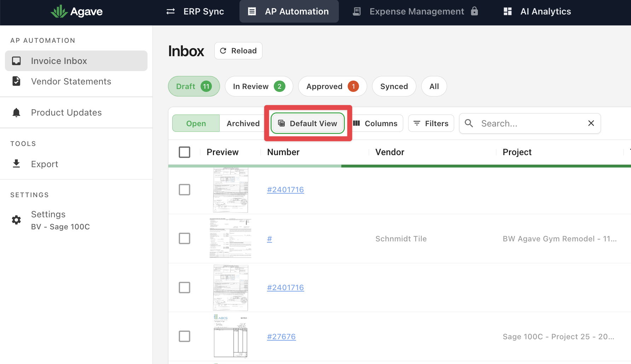Click the Columns bars icon
The image size is (631, 364).
coord(357,123)
